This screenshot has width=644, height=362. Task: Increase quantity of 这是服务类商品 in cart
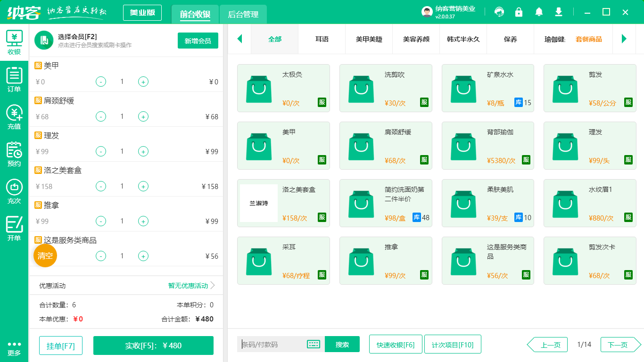(143, 256)
